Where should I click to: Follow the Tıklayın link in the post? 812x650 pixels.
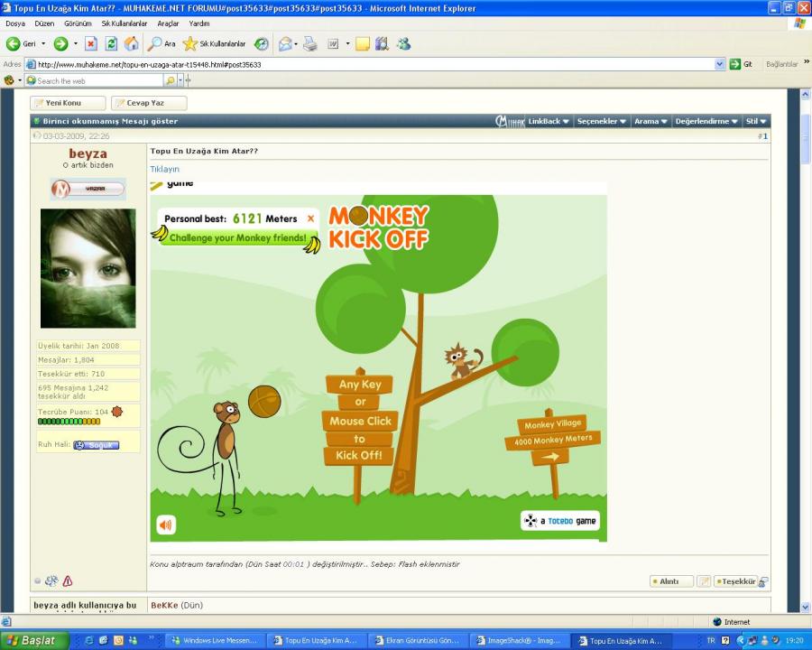click(164, 169)
